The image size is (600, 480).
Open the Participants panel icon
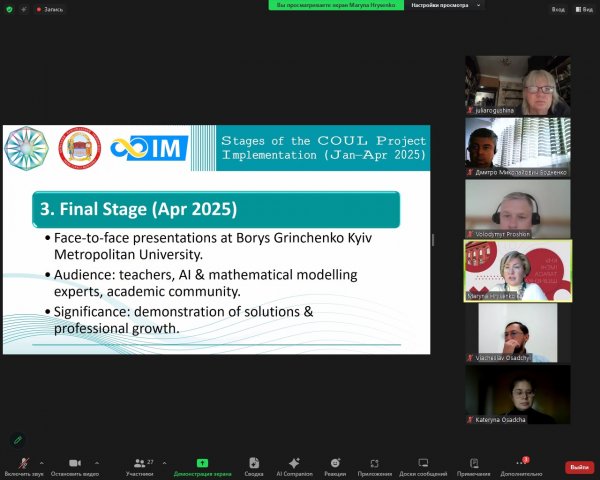click(139, 463)
